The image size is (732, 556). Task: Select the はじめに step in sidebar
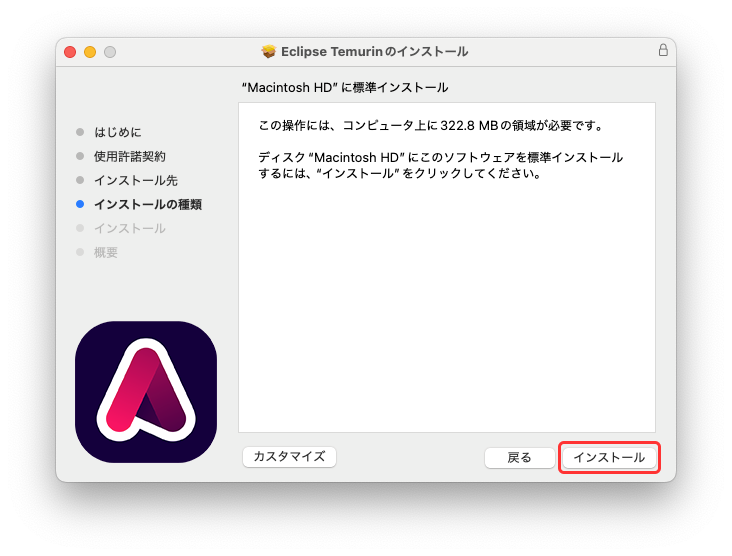point(118,132)
